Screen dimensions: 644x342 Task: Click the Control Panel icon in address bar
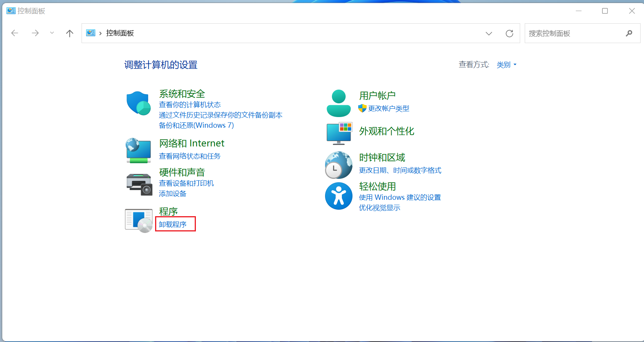click(x=90, y=33)
